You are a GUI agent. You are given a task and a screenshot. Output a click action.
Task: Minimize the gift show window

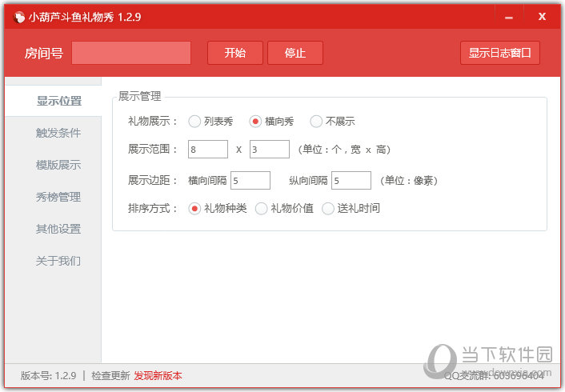click(509, 17)
